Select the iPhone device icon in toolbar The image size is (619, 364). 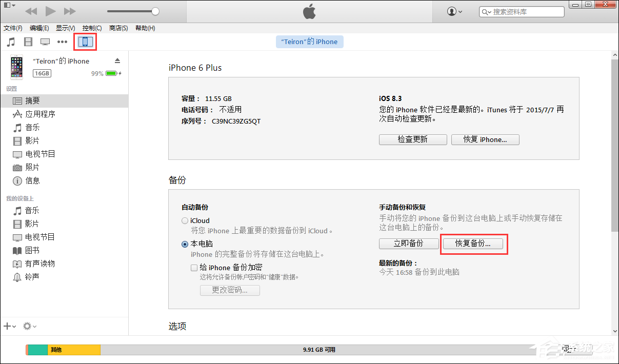(x=85, y=42)
